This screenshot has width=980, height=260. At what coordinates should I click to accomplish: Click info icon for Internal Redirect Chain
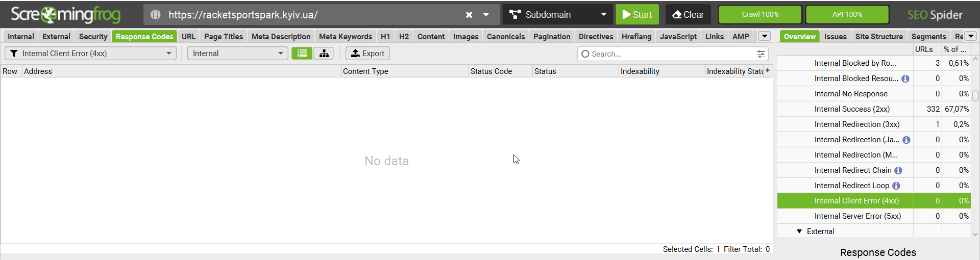898,170
